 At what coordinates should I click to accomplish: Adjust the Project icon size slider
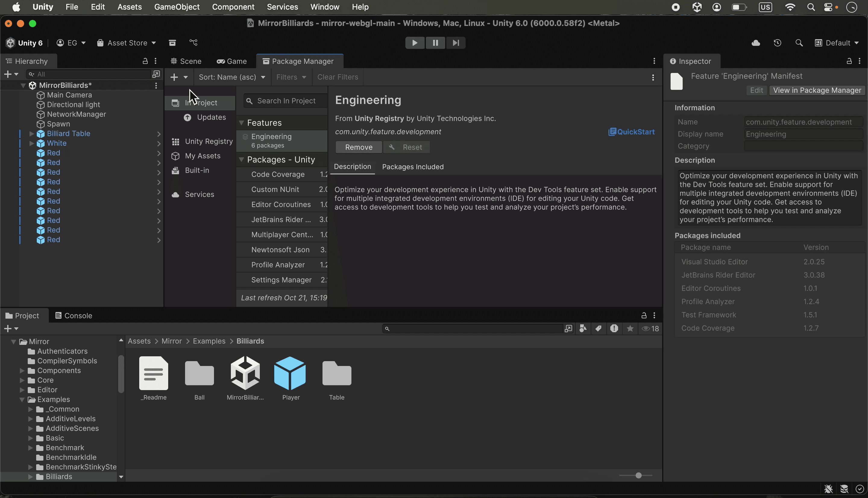[638, 475]
